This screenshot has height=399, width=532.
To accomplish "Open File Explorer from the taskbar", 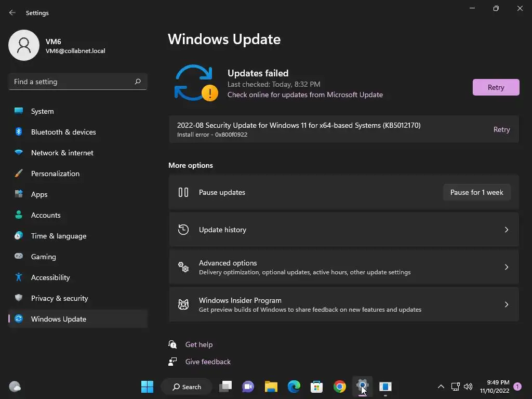I will [x=271, y=387].
